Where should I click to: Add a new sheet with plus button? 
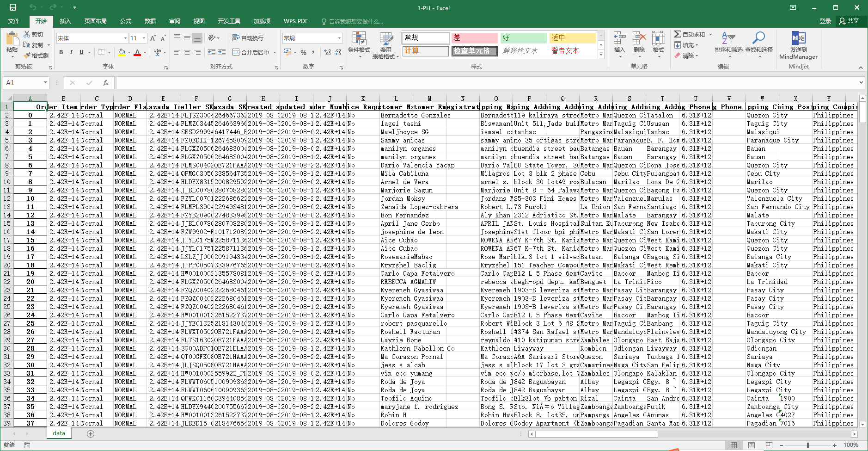tap(91, 433)
